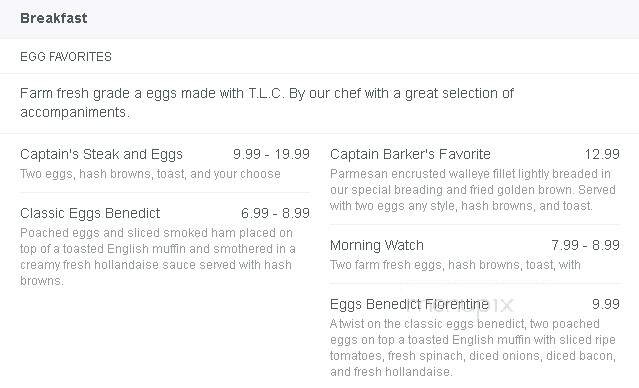Click the Two eggs, hash browns description

click(150, 174)
